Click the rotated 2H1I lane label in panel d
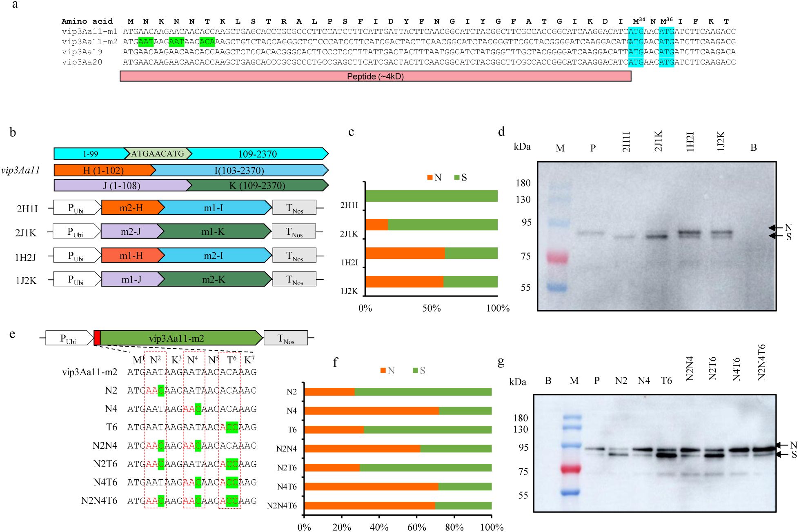799x532 pixels. tap(626, 142)
